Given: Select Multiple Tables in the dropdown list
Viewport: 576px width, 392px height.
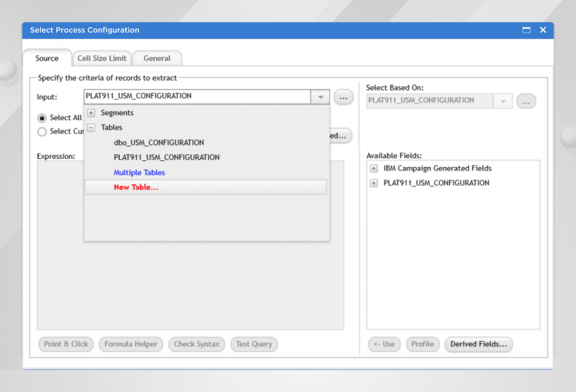Looking at the screenshot, I should pos(139,172).
